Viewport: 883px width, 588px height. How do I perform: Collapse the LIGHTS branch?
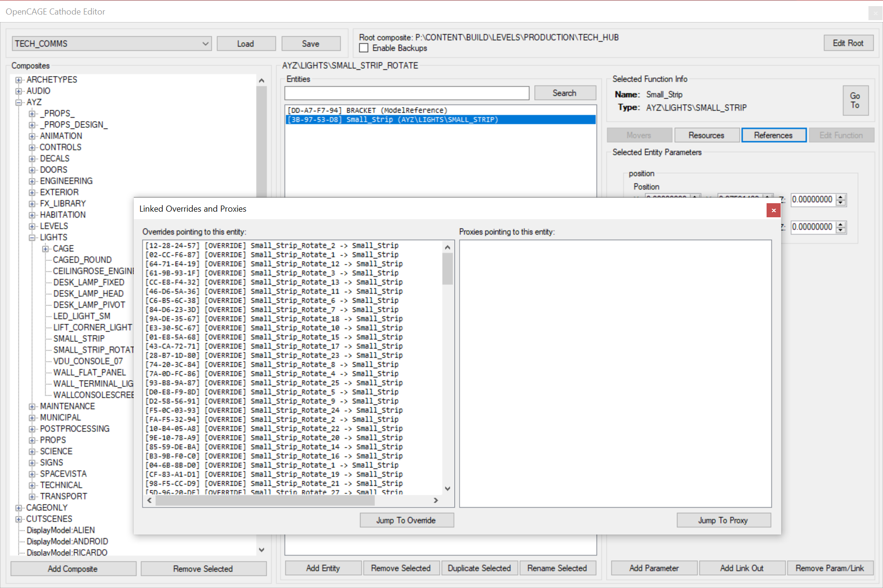click(x=32, y=237)
